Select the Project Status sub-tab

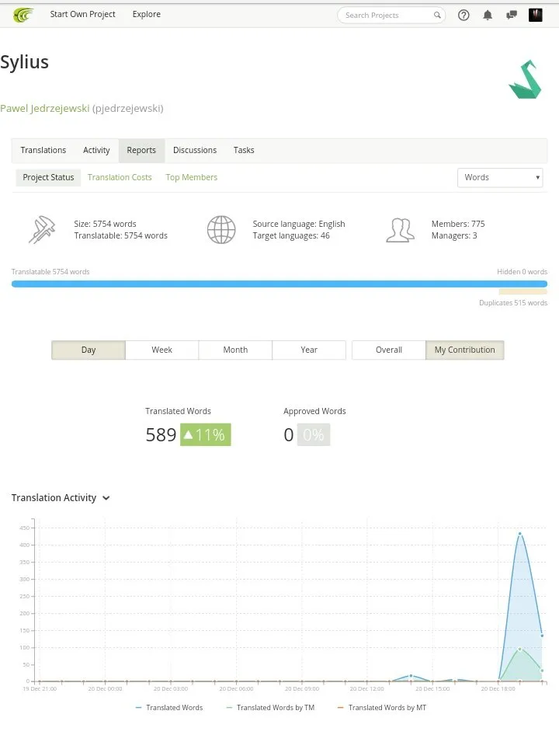(x=48, y=177)
